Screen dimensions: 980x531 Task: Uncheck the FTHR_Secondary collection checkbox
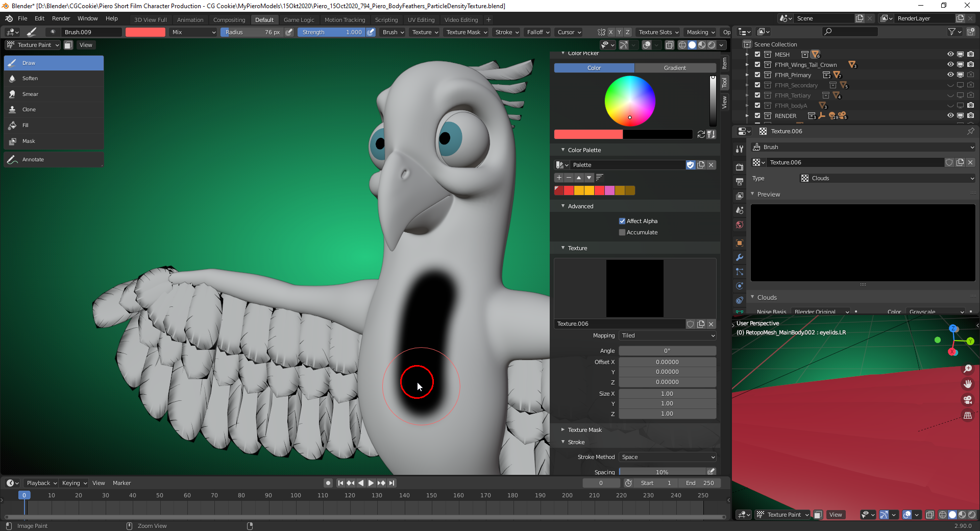tap(757, 85)
